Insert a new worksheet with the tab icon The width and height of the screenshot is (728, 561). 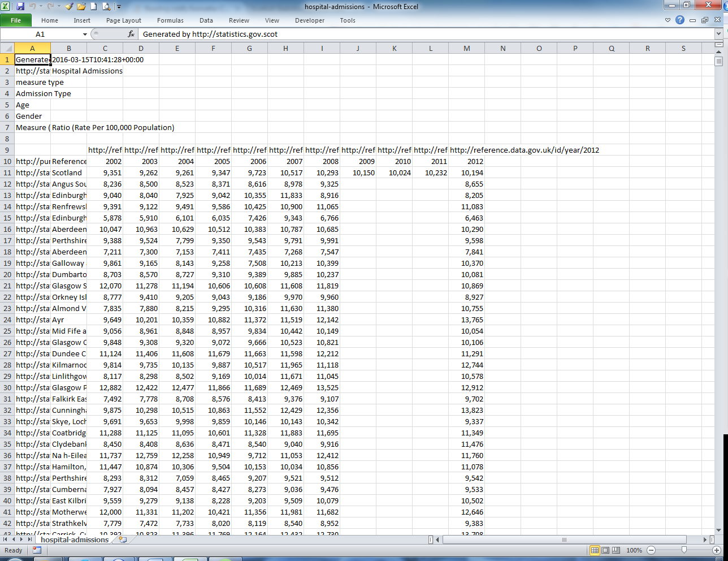coord(123,540)
